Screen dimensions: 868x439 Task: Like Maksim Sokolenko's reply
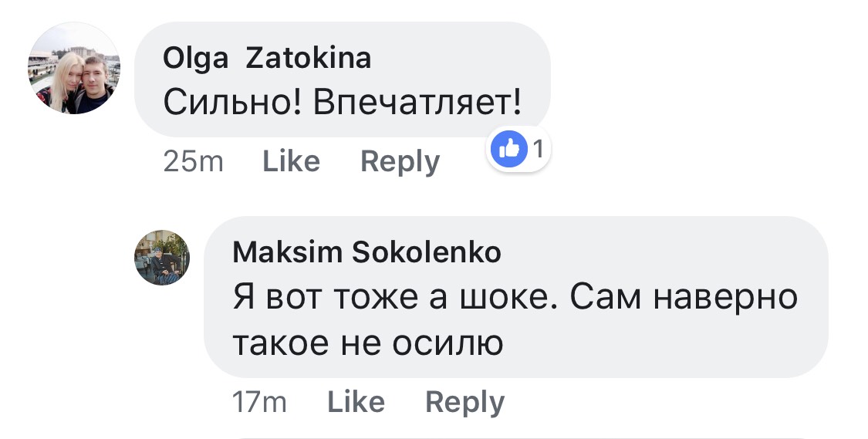(x=356, y=402)
